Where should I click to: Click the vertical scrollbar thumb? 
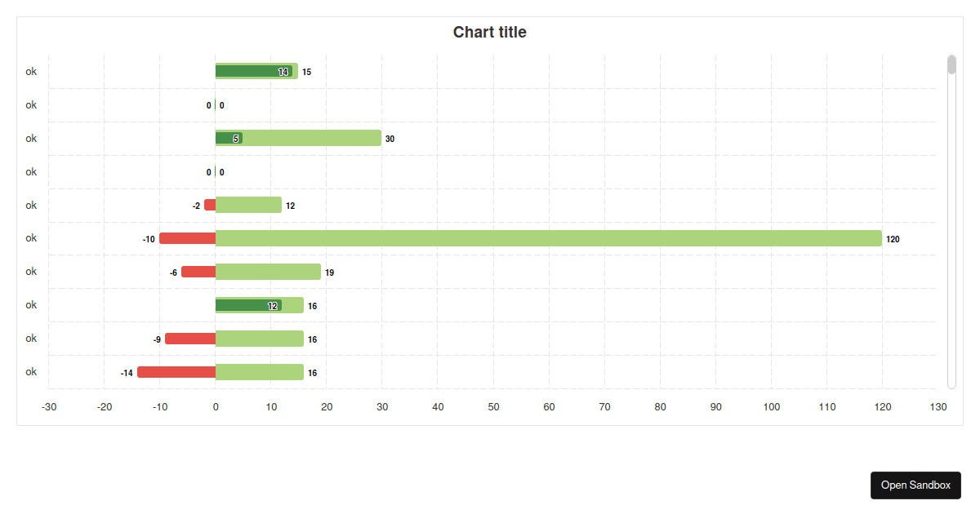tap(950, 65)
